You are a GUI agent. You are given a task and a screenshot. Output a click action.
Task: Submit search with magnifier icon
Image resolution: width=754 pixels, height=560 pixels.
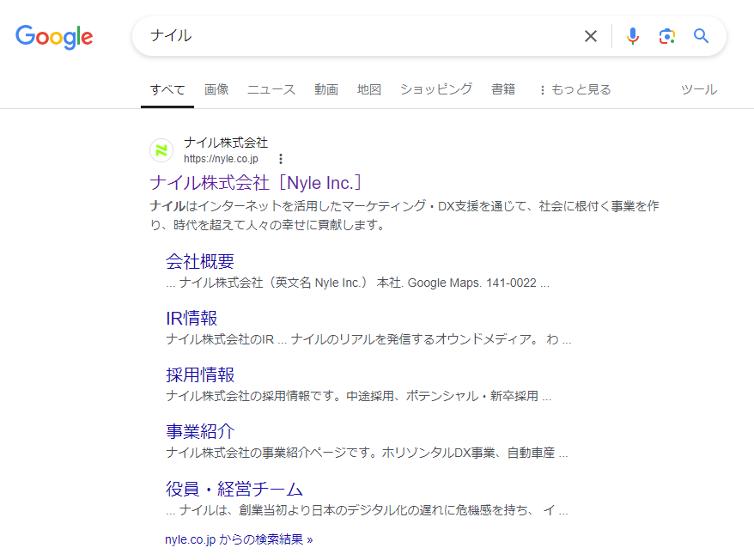[x=701, y=36]
